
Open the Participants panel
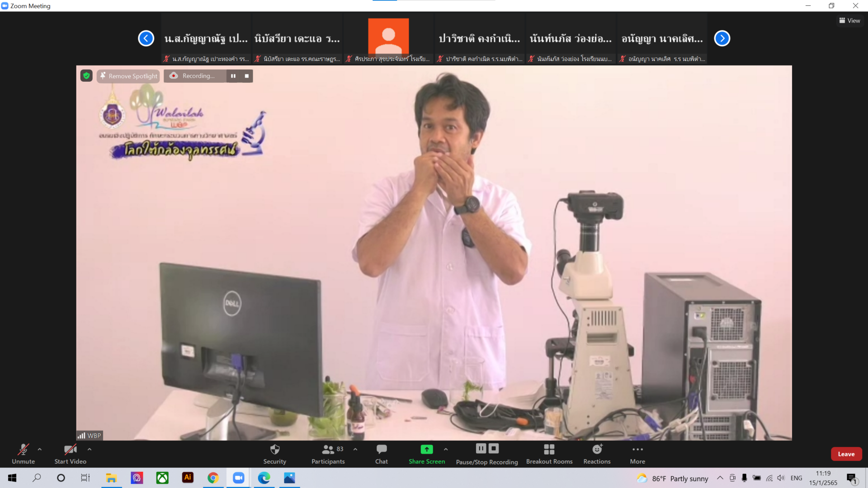click(x=328, y=454)
